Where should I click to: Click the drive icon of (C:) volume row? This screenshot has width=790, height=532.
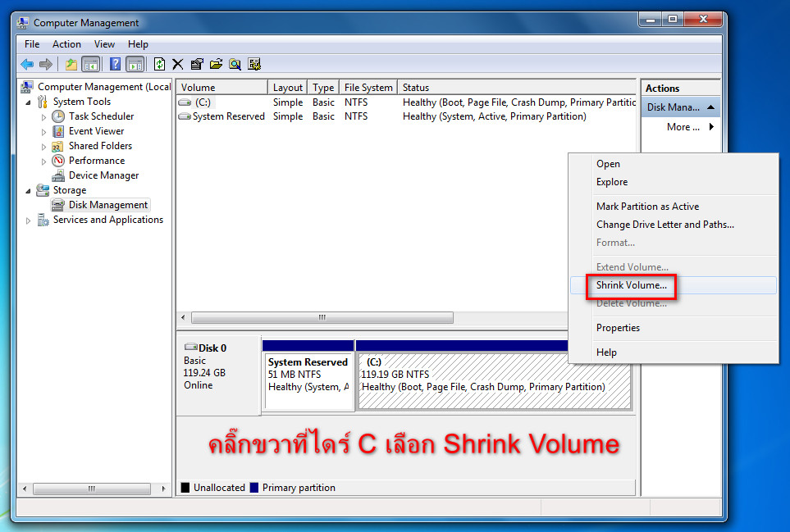[185, 102]
